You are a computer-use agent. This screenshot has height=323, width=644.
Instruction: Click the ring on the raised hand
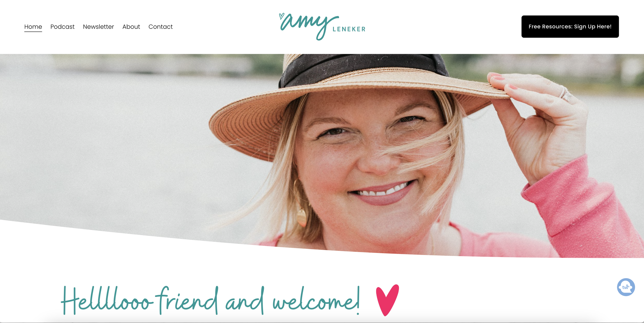click(565, 94)
